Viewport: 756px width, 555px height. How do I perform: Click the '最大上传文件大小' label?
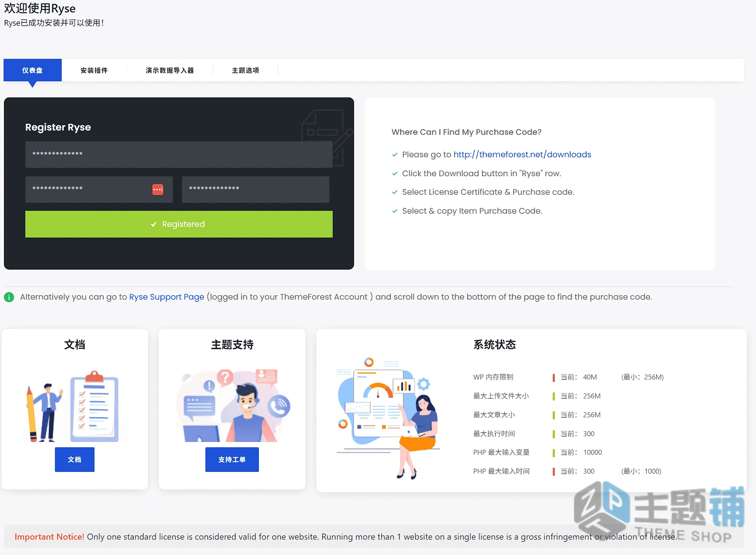[x=501, y=396]
